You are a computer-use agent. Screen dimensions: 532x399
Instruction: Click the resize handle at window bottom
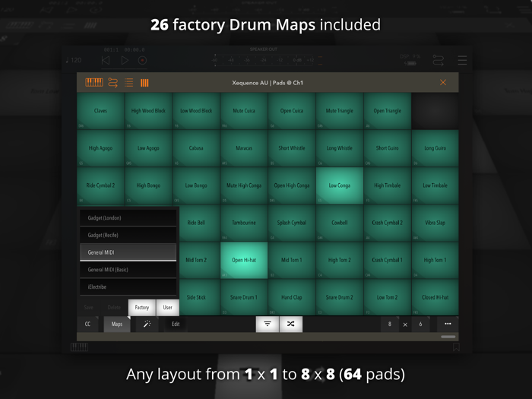tap(448, 337)
